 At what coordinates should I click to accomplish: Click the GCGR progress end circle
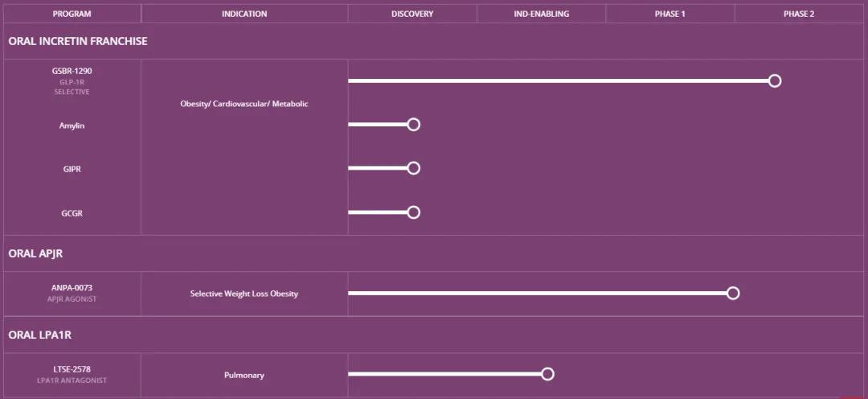pyautogui.click(x=414, y=212)
